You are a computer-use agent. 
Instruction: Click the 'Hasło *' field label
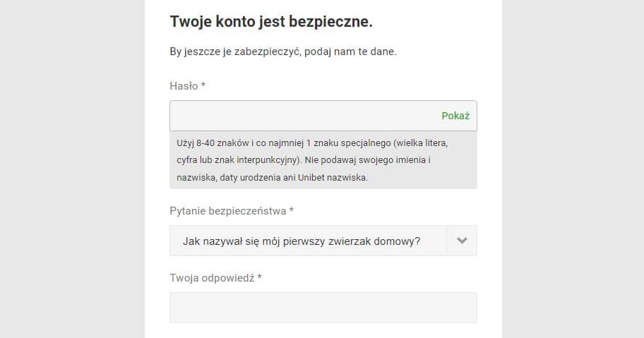[x=187, y=86]
